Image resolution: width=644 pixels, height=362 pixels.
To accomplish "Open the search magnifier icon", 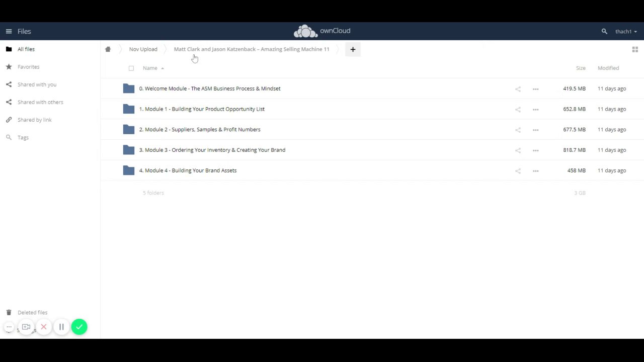I will click(604, 31).
